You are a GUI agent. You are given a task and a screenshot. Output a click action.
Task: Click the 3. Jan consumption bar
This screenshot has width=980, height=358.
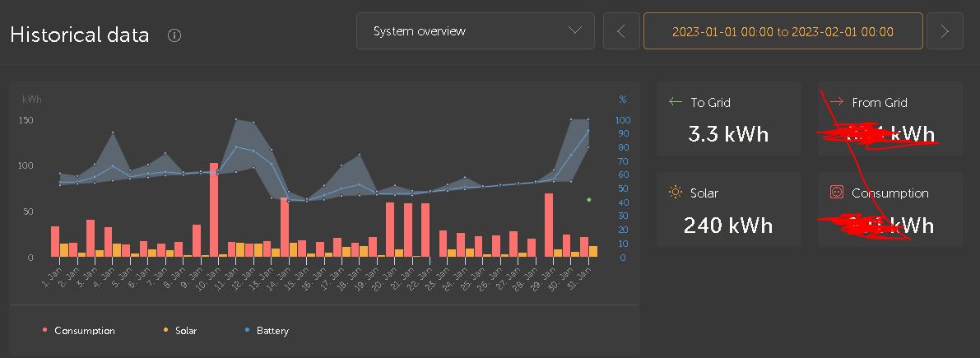[x=91, y=238]
